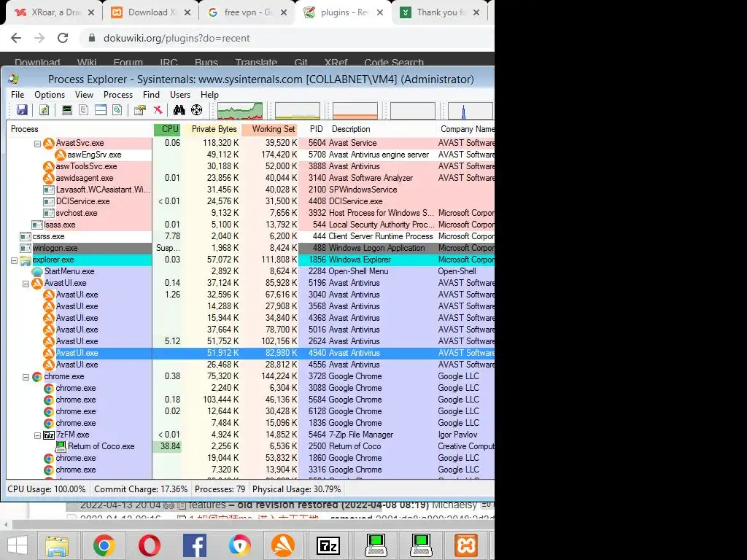The image size is (747, 560).
Task: Select the winlogon.exe process row
Action: [250, 248]
